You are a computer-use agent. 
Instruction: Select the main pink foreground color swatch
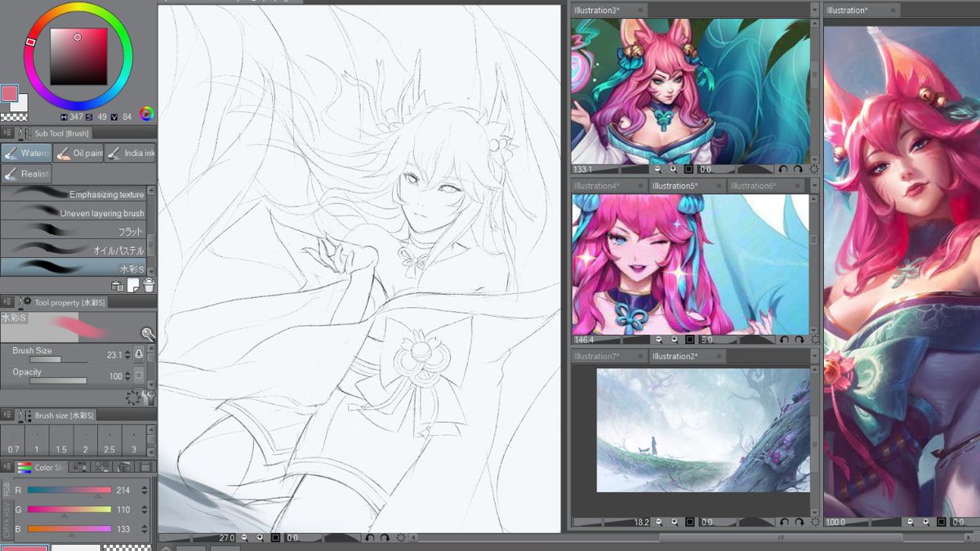coord(9,93)
